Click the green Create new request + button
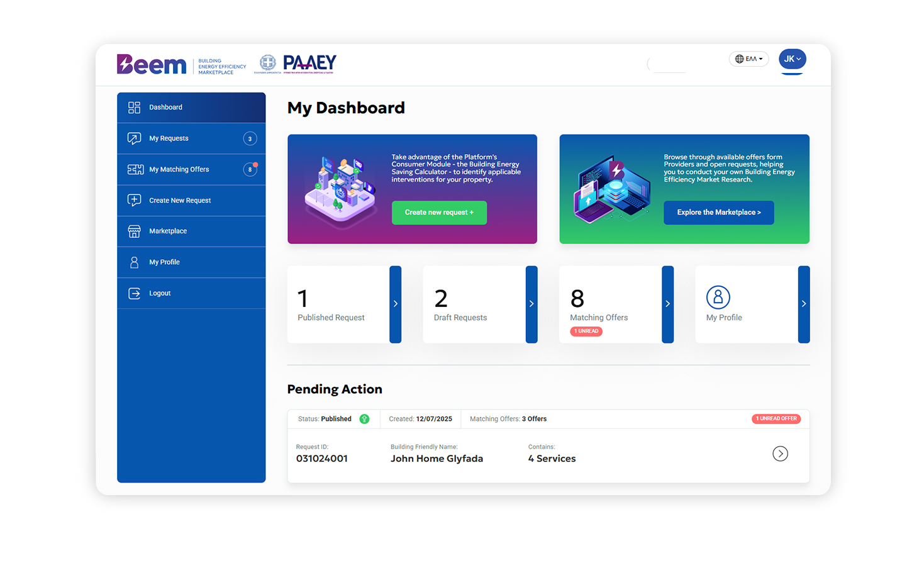Image resolution: width=924 pixels, height=575 pixels. click(439, 213)
